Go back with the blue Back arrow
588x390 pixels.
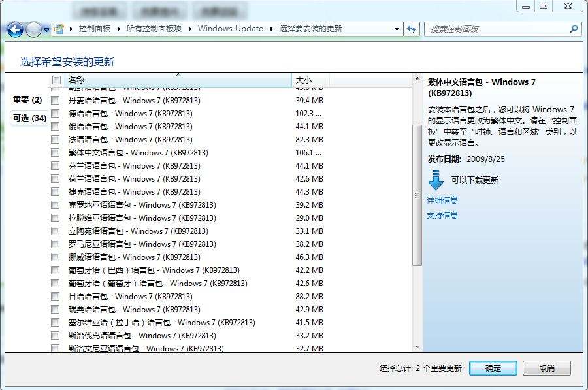click(x=15, y=29)
